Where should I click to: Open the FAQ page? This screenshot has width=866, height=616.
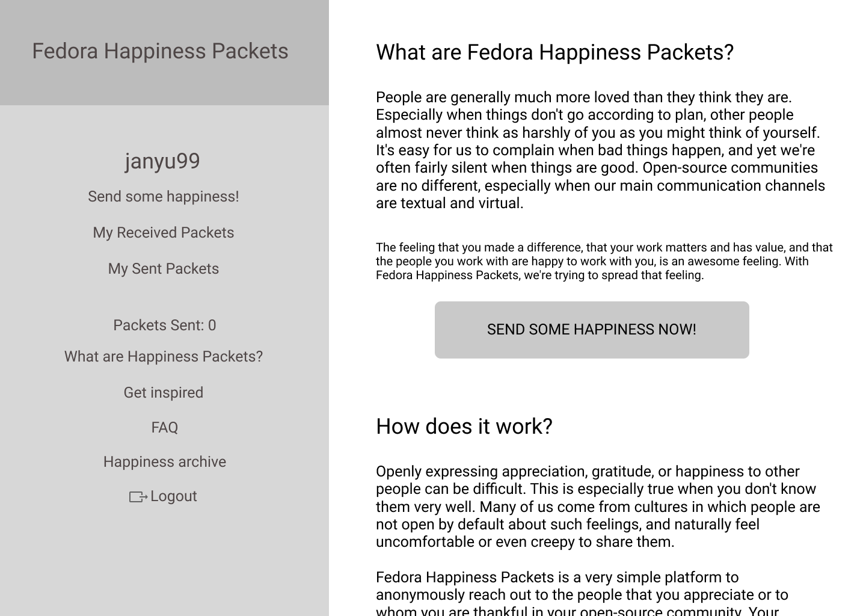click(164, 428)
